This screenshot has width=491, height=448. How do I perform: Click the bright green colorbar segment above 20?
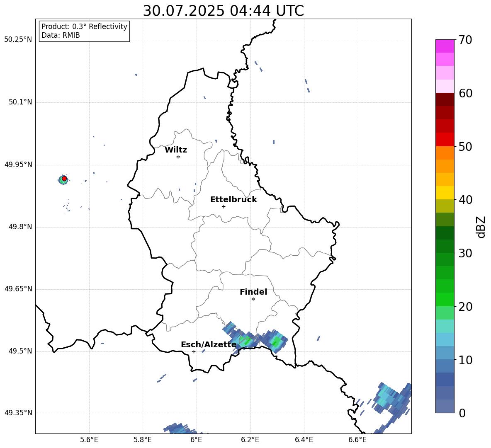pyautogui.click(x=445, y=299)
